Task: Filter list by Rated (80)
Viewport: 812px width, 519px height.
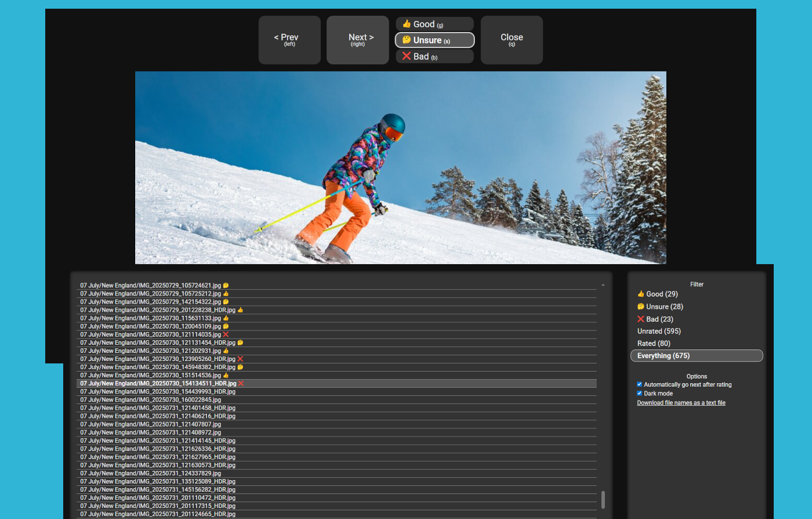Action: [x=654, y=344]
